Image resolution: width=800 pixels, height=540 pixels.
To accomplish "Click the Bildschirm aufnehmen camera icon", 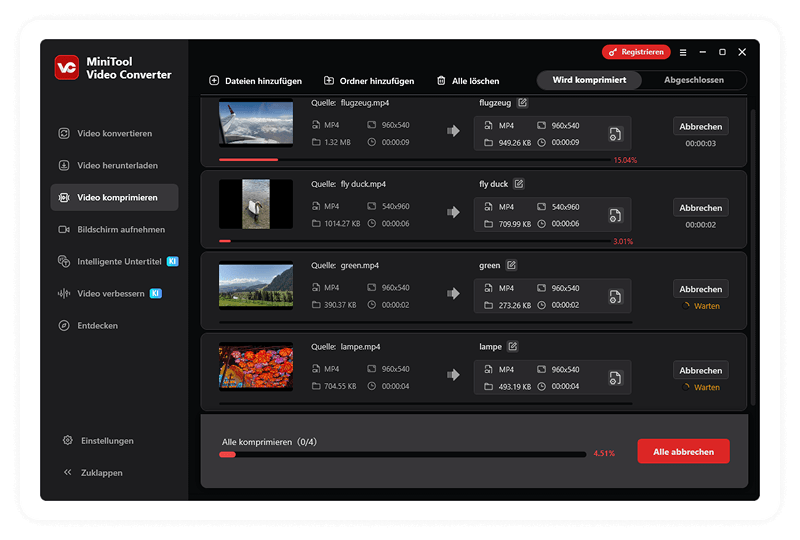I will (x=64, y=230).
